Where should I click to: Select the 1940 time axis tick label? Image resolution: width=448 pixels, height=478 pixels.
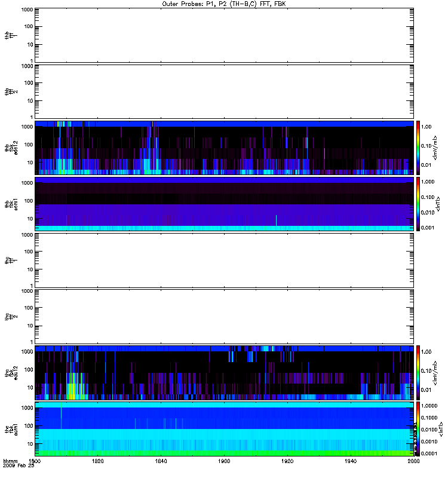tap(351, 461)
